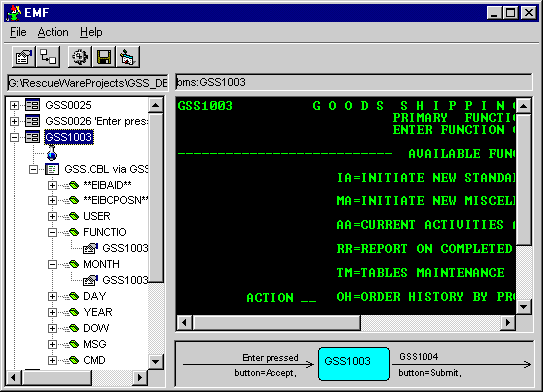
Task: Click the TM=TABLES MAINTENANCE line
Action: pyautogui.click(x=420, y=273)
